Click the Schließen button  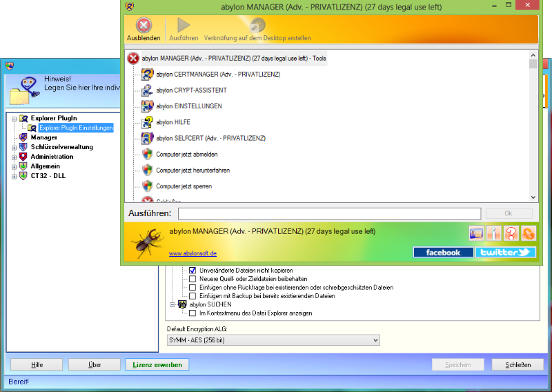(x=518, y=365)
